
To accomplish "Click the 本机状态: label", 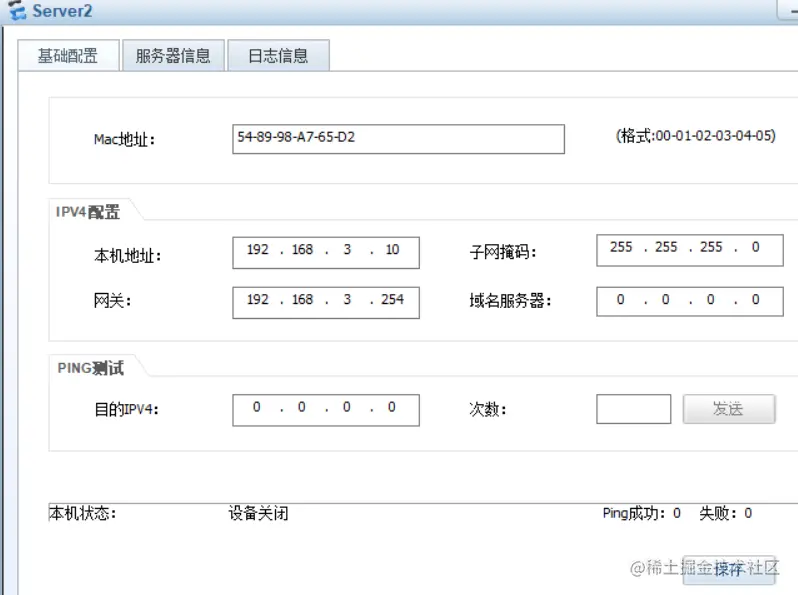I will [82, 513].
